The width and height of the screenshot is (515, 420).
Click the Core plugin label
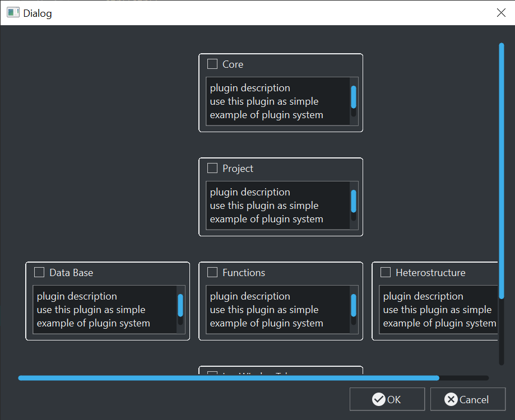click(233, 64)
